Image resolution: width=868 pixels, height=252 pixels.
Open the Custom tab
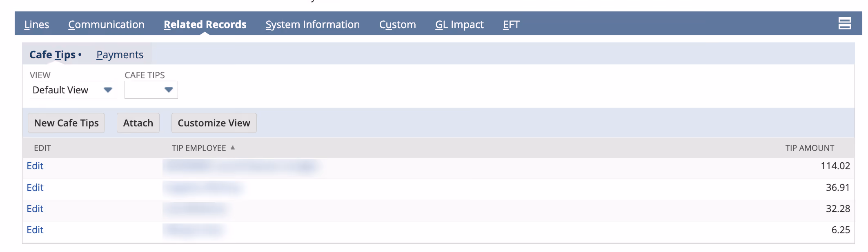tap(397, 24)
